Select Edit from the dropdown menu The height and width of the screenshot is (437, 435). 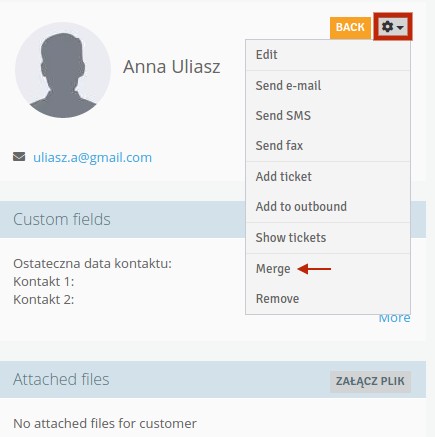(328, 55)
